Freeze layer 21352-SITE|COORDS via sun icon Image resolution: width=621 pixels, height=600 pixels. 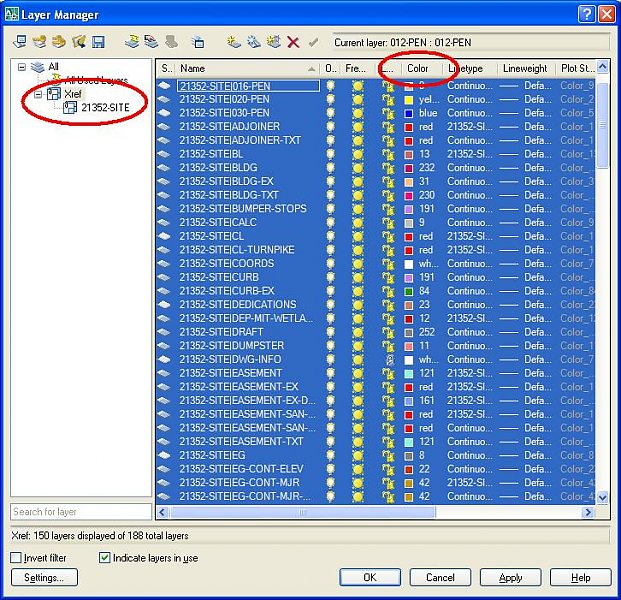point(358,264)
